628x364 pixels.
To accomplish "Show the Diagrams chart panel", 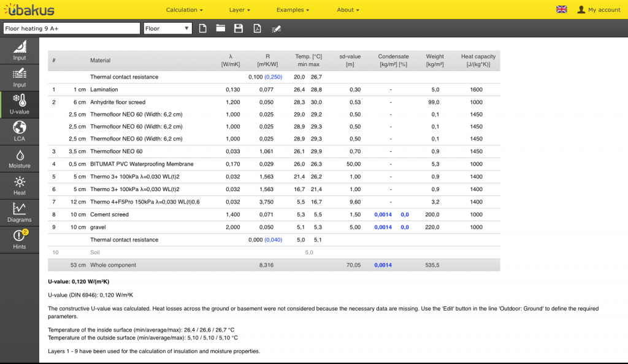I will click(x=20, y=212).
